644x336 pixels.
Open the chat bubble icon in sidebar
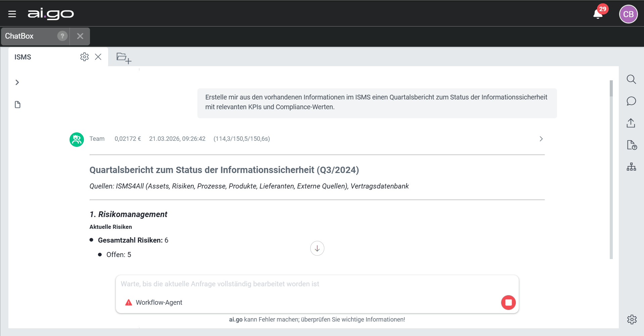(x=631, y=101)
